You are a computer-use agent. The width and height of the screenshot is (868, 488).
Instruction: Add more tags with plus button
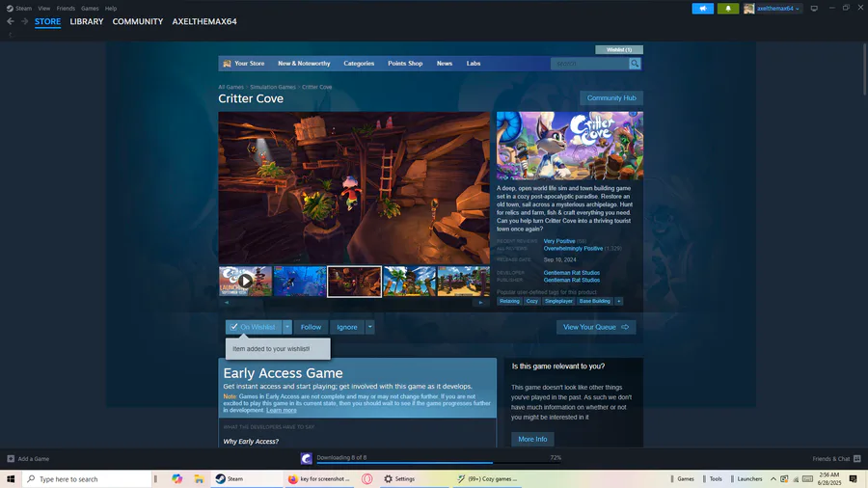point(619,301)
